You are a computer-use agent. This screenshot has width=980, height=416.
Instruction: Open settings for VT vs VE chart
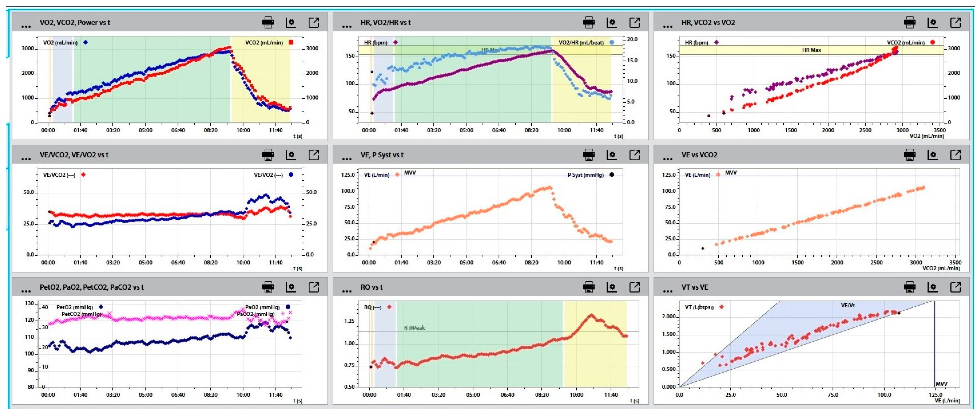(x=932, y=287)
